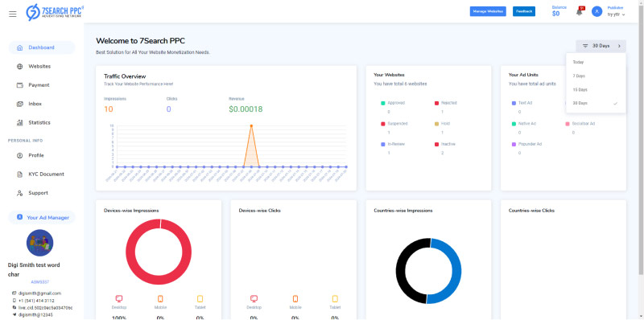Toggle Rejected legend swatch in Your Websites

436,103
